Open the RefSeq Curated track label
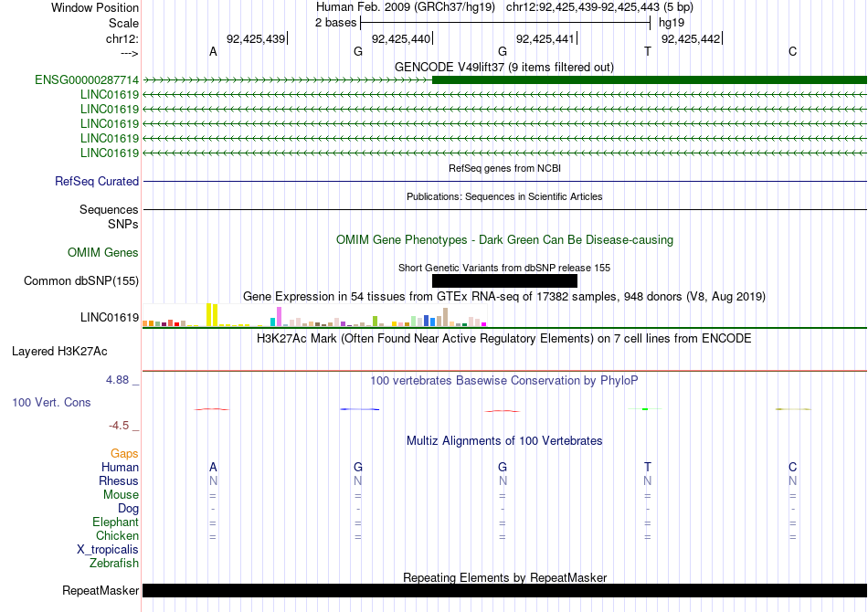Viewport: 868px width, 612px height. click(x=97, y=182)
